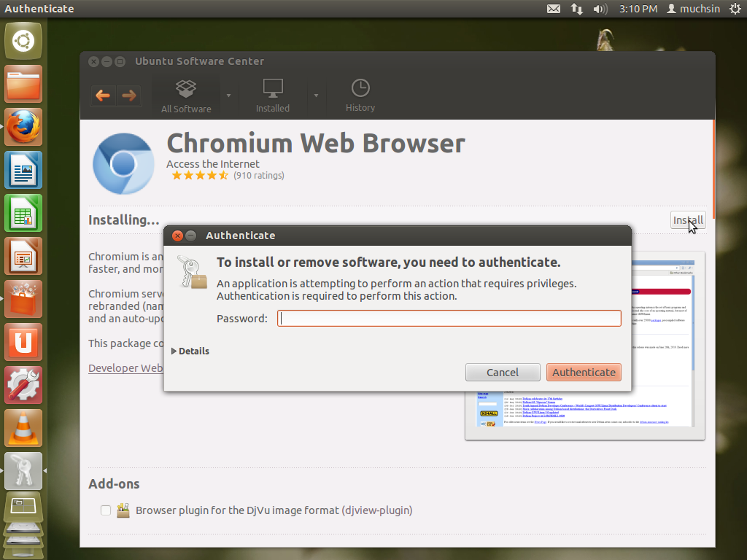The width and height of the screenshot is (747, 560).
Task: Click the 'Add-ons' heading
Action: [114, 484]
